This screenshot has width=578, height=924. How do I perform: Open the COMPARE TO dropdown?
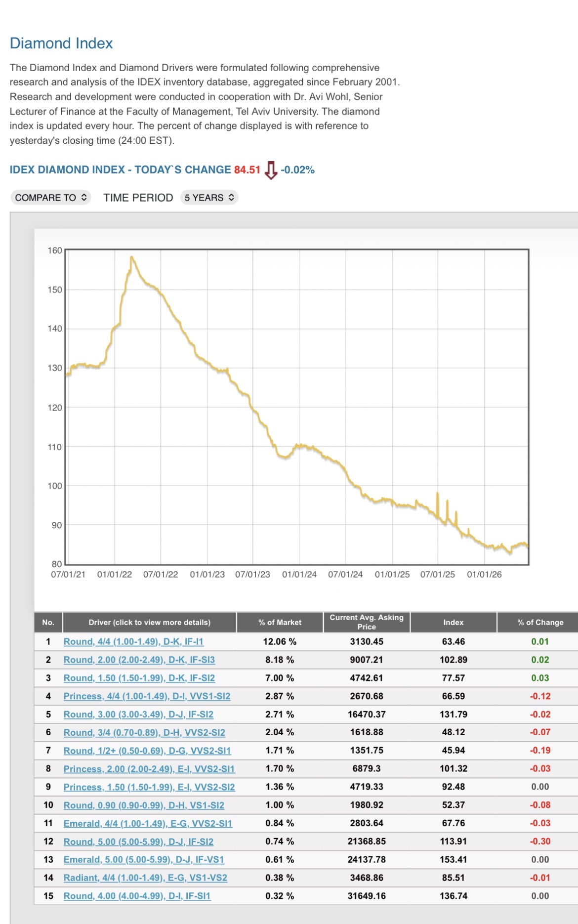tap(50, 198)
